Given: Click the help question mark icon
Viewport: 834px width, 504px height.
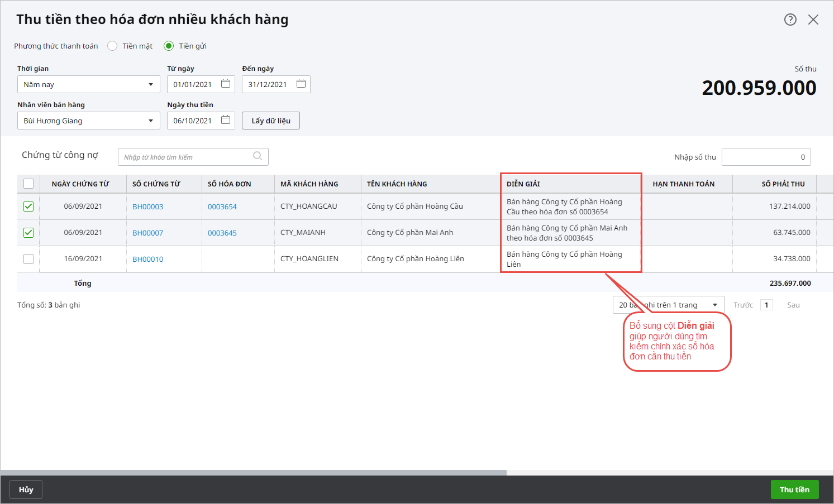Looking at the screenshot, I should [790, 20].
